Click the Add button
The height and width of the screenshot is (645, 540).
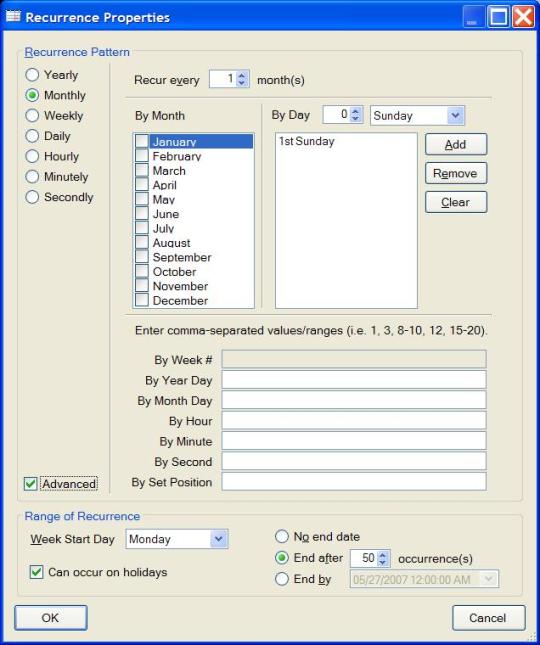456,144
